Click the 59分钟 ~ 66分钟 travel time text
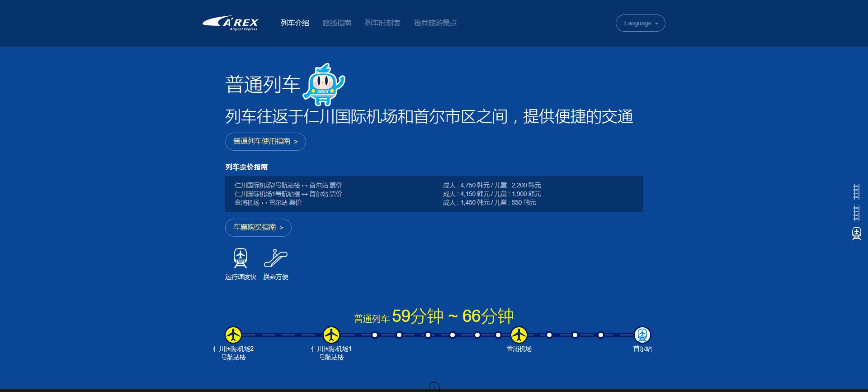Image resolution: width=868 pixels, height=392 pixels. pos(453,316)
